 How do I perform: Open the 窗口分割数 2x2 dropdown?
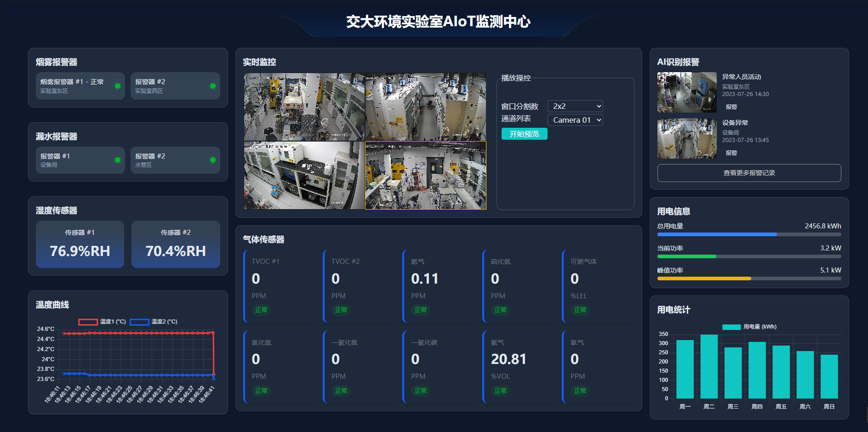575,106
